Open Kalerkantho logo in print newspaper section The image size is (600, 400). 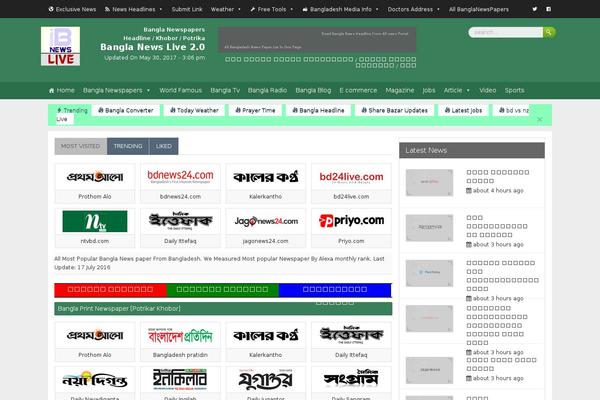(x=266, y=335)
